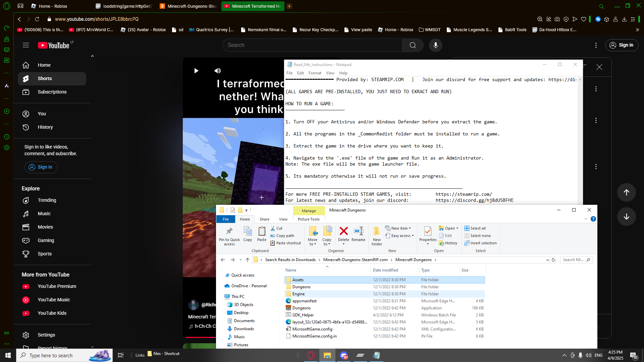Select the Dungeons application file

point(384,308)
